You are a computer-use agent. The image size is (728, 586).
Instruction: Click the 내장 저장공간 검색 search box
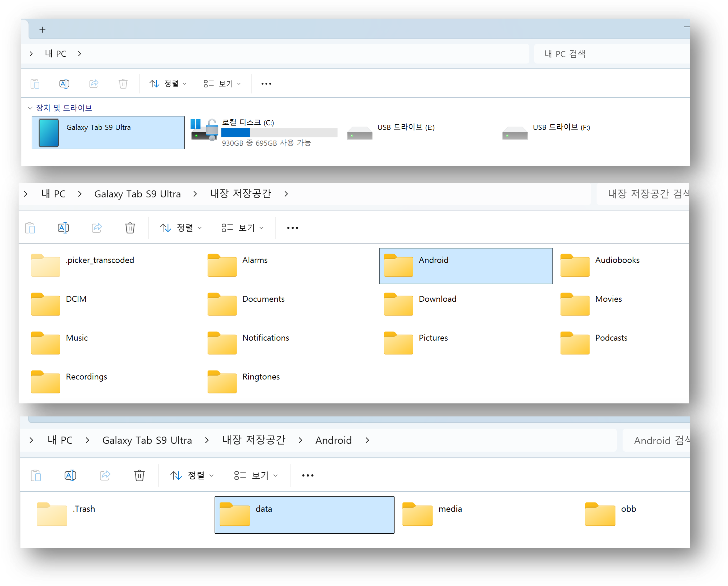643,194
